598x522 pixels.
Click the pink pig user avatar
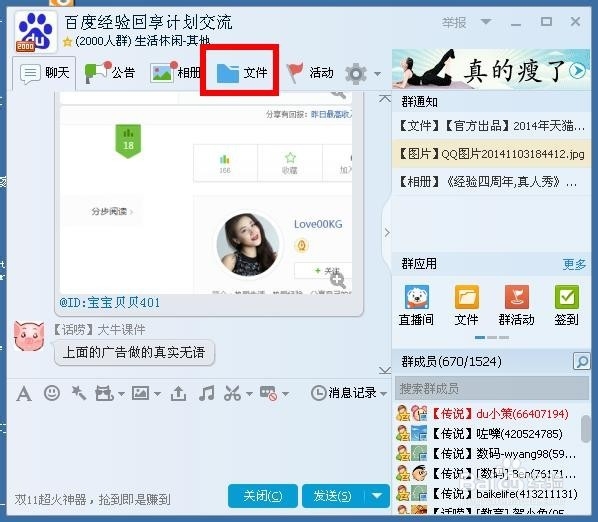point(29,336)
